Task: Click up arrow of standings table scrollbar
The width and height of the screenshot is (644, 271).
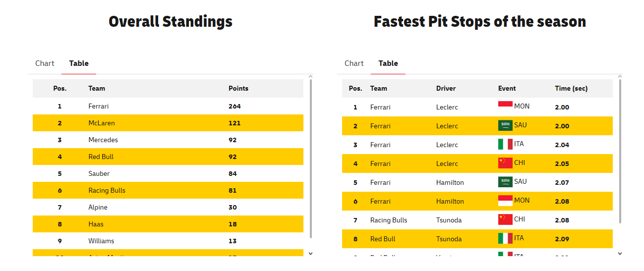Action: [x=311, y=77]
